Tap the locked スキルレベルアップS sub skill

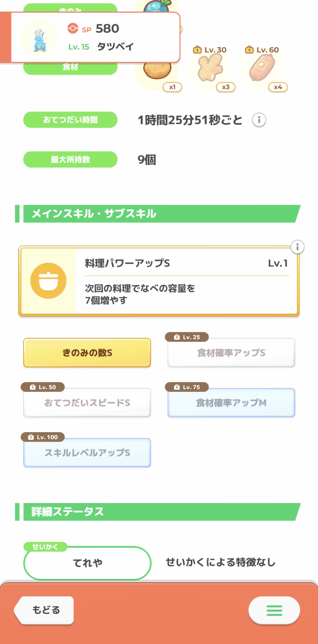[x=87, y=453]
